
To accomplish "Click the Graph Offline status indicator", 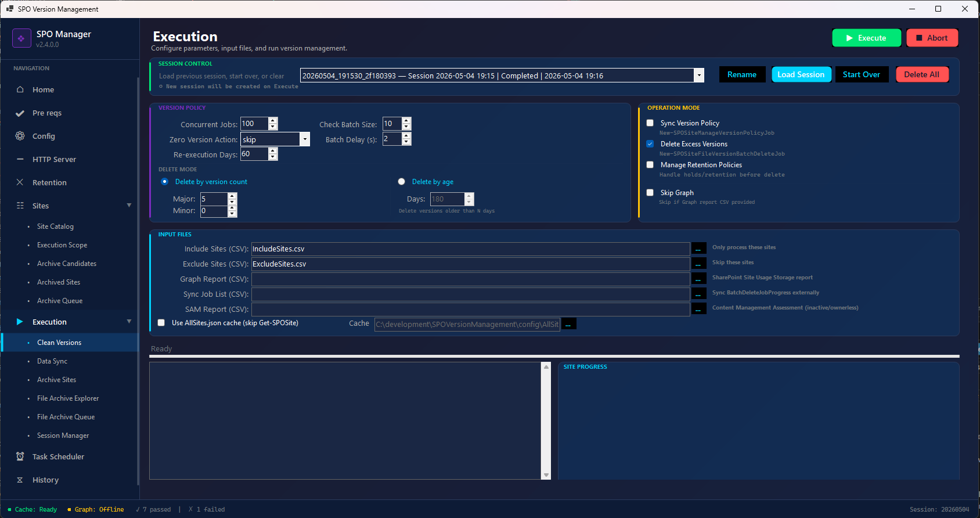I will tap(96, 509).
